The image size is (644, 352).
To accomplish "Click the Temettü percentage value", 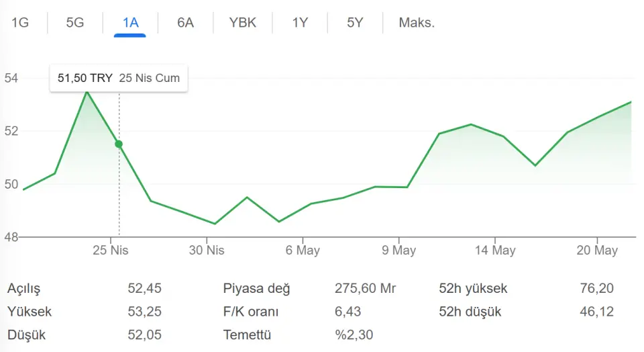I will tap(354, 335).
